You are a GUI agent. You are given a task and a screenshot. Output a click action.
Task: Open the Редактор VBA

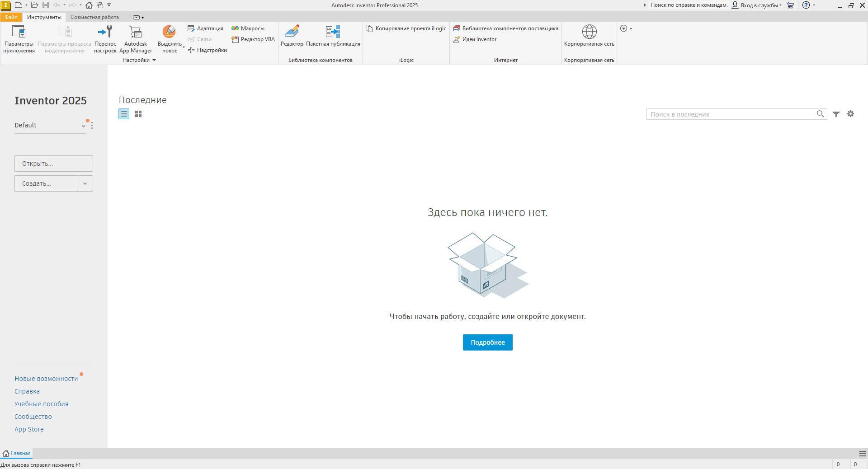click(253, 39)
